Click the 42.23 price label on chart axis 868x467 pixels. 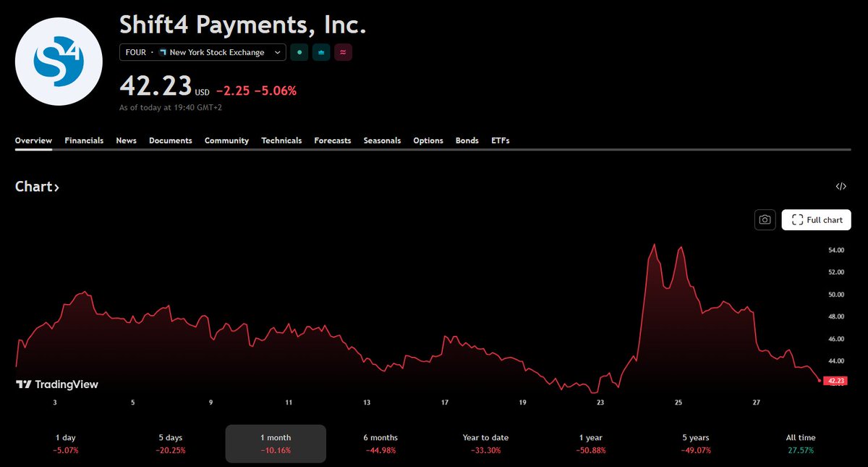836,381
